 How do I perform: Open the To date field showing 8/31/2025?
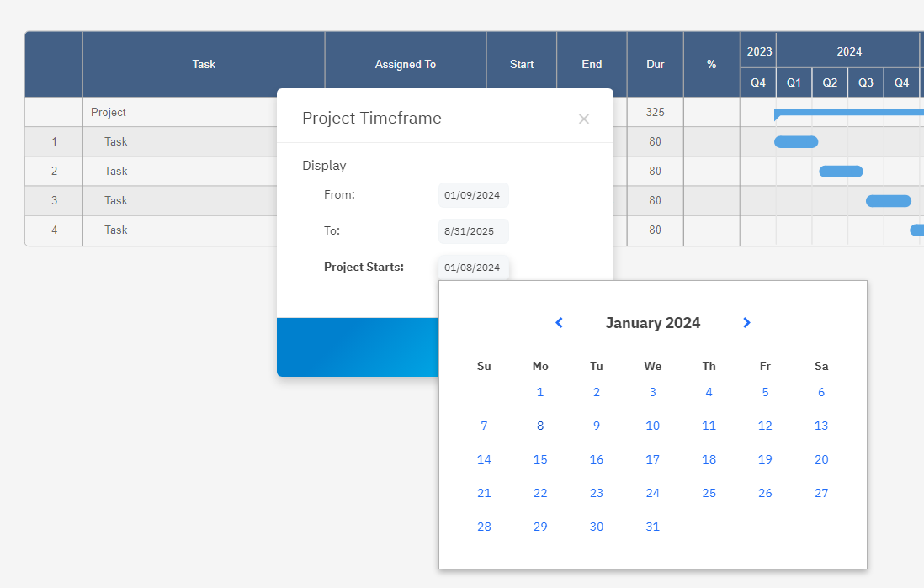(x=472, y=230)
